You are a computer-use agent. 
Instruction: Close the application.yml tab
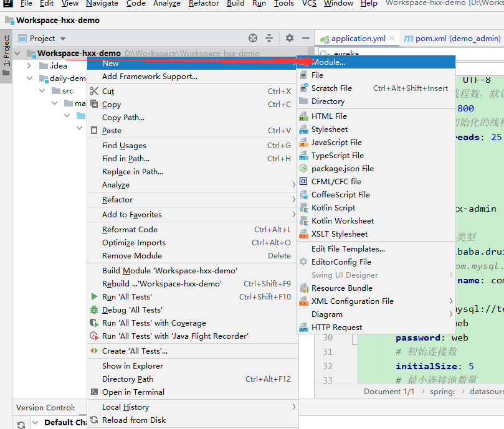tap(392, 38)
